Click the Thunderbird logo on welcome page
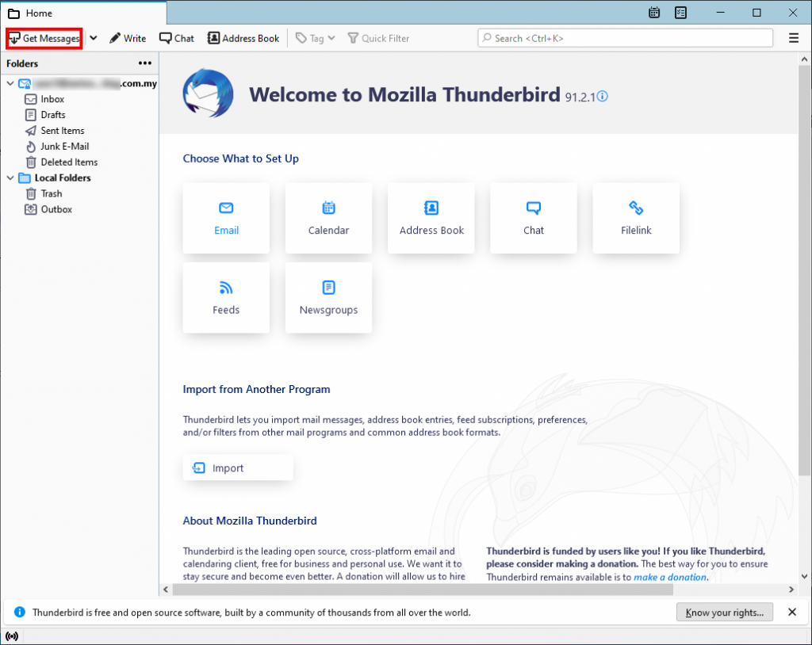 tap(209, 94)
